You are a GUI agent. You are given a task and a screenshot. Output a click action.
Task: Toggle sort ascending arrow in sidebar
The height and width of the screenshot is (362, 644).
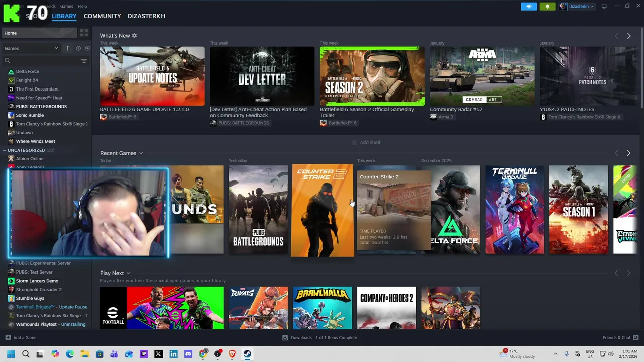(x=67, y=48)
